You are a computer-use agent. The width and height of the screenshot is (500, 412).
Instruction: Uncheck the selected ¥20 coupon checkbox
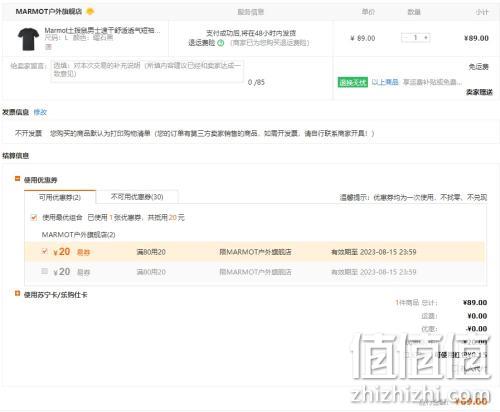(45, 251)
